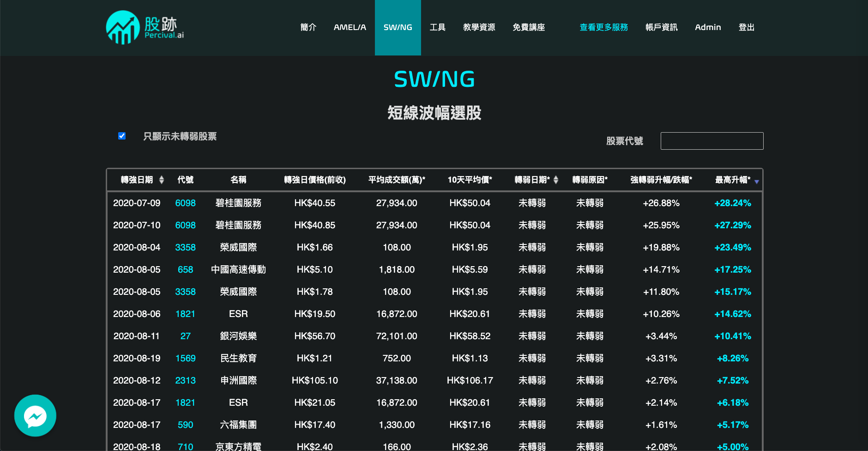Click the 轉弱原因* column header

[590, 180]
